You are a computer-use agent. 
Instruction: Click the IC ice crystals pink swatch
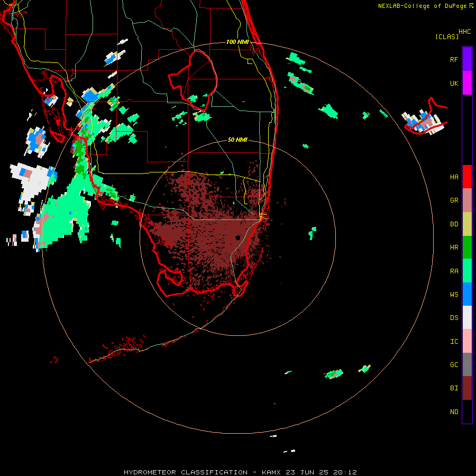pos(467,341)
